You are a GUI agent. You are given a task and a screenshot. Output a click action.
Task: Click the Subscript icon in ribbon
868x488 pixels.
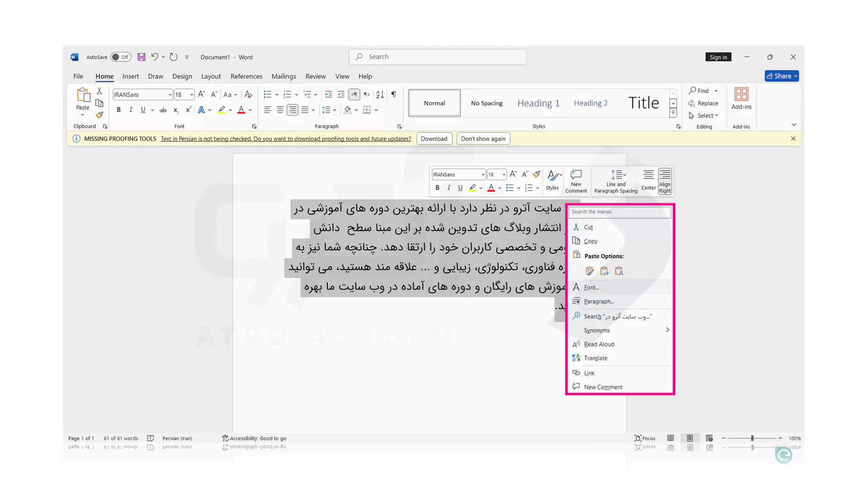tap(176, 110)
